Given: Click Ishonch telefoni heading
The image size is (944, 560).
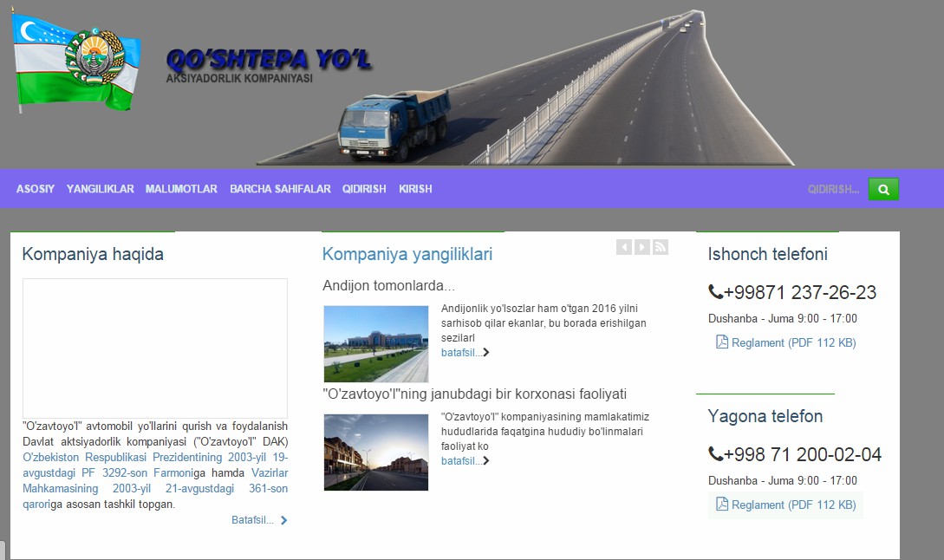Looking at the screenshot, I should click(768, 254).
